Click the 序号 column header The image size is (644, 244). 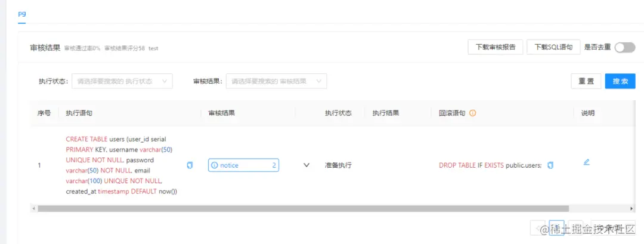pos(44,113)
